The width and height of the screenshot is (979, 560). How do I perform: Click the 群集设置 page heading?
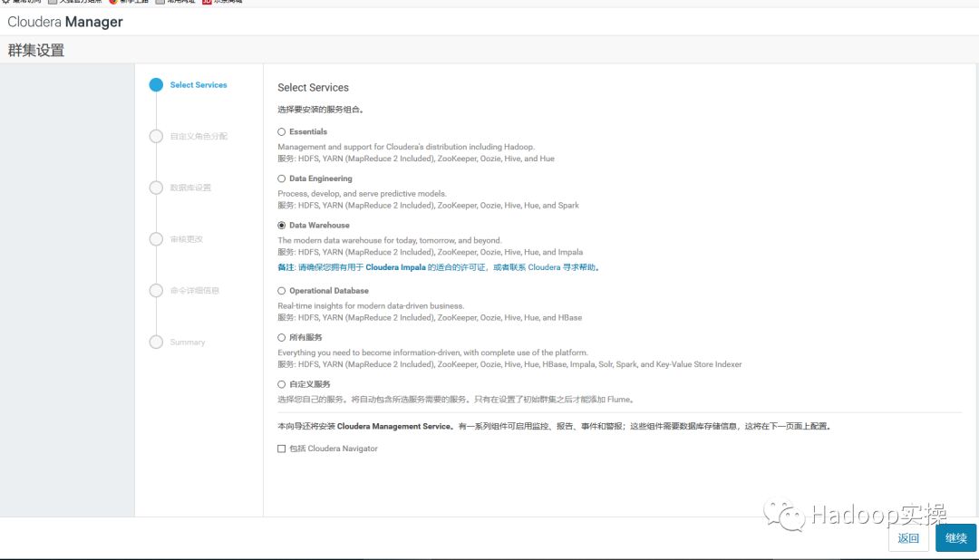point(35,50)
